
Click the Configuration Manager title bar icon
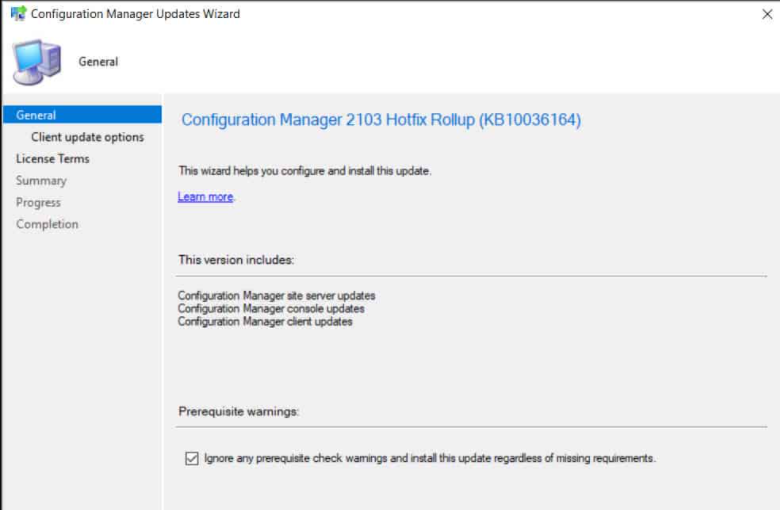point(18,13)
